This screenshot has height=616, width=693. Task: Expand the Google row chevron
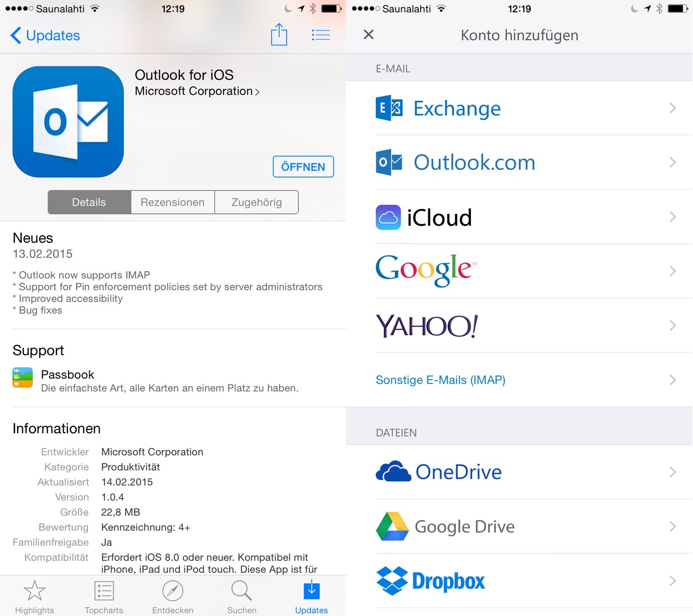pyautogui.click(x=673, y=271)
